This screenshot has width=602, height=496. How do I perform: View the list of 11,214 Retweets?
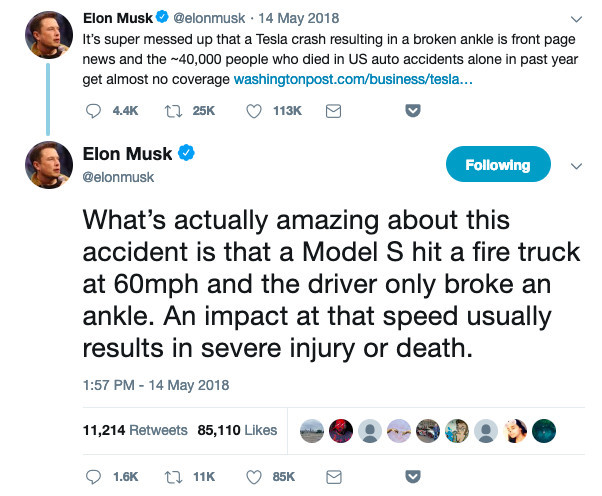[135, 430]
